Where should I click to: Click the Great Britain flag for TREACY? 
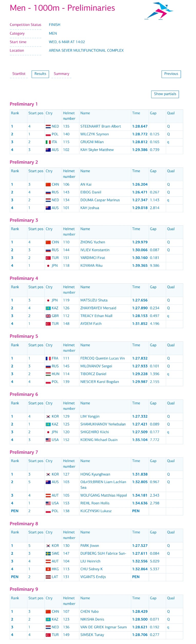(x=48, y=316)
